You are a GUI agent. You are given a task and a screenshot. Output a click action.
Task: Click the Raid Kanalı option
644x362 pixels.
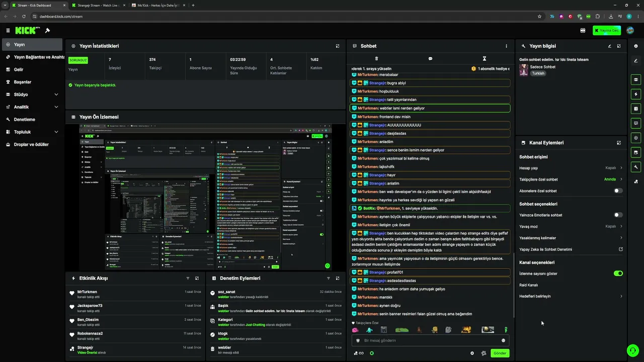(x=528, y=285)
